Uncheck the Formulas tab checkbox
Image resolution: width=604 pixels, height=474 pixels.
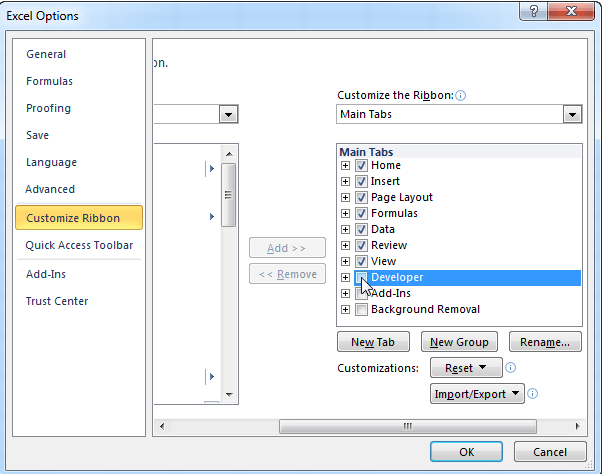tap(361, 213)
